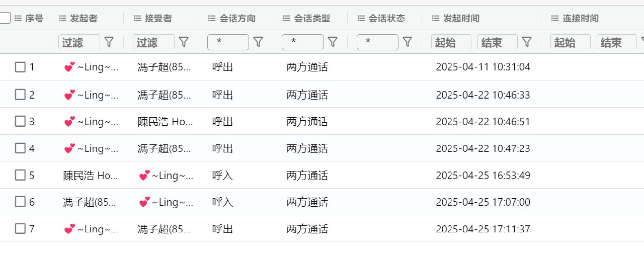
Task: Click the 会话方向 filter funnel icon
Action: pos(258,42)
